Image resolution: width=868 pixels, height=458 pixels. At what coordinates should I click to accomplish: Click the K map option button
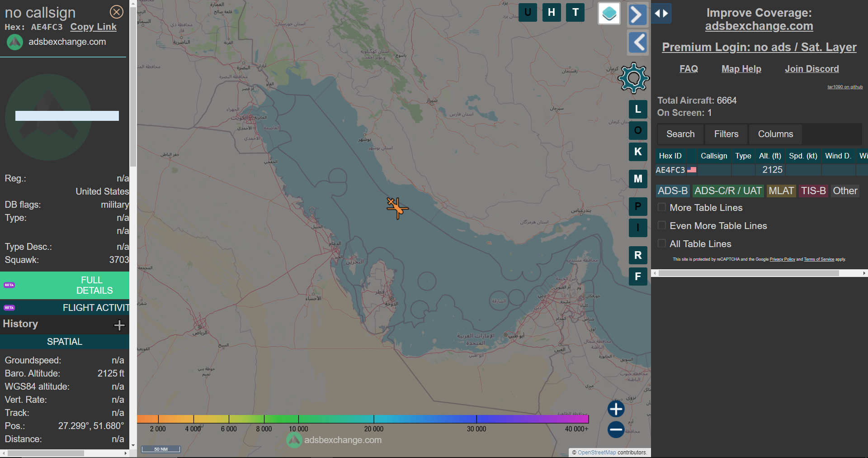tap(638, 152)
